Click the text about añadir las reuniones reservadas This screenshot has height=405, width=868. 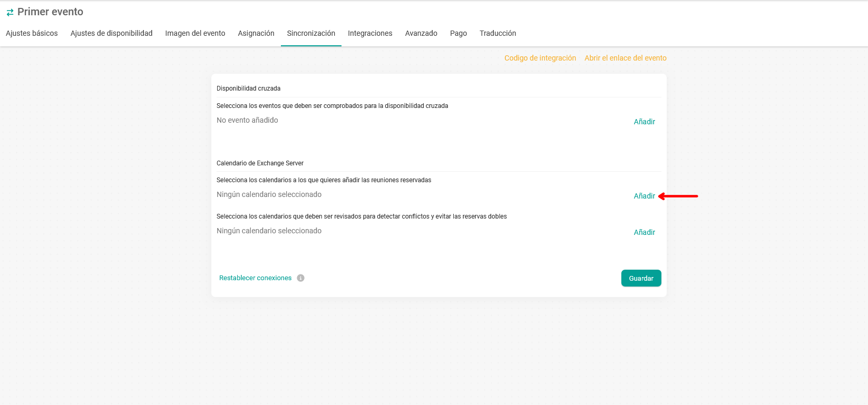pos(324,180)
